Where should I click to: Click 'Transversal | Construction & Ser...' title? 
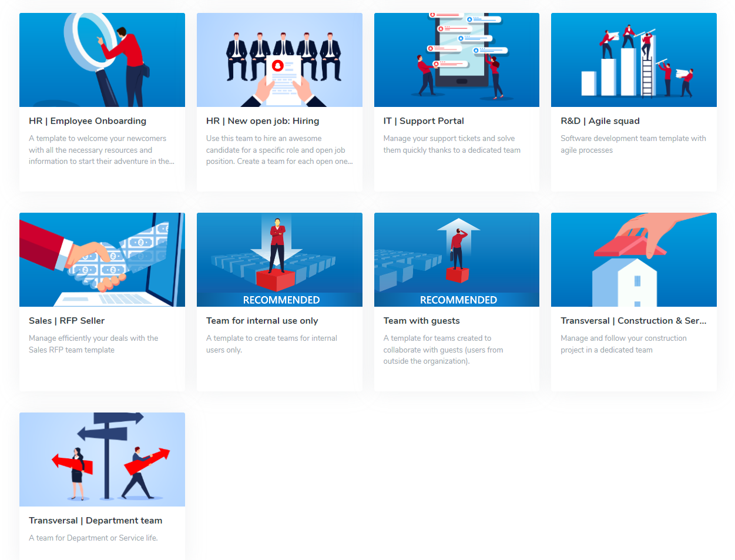(633, 321)
